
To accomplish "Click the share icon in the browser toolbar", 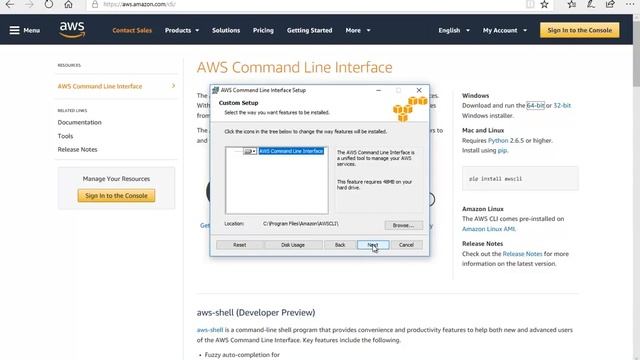I will [x=610, y=4].
